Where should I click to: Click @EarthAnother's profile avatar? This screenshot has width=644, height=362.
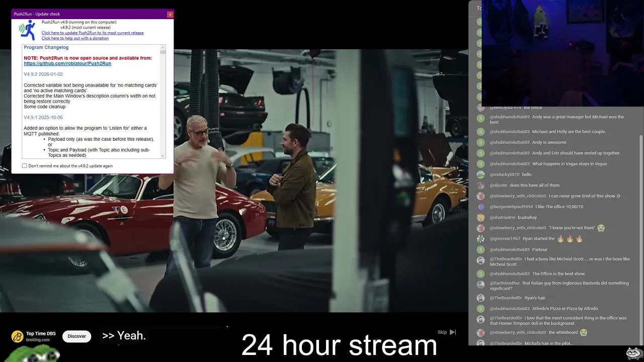pos(480,285)
